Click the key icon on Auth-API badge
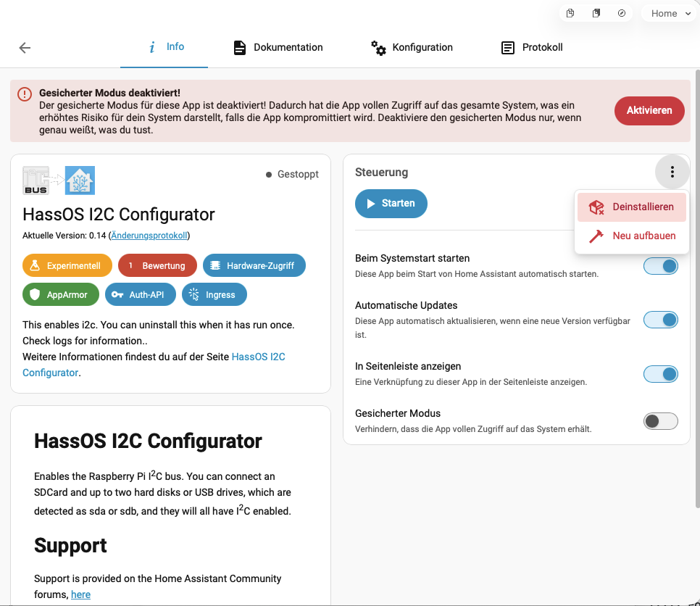Screen dimensions: 700x606 (x=117, y=295)
